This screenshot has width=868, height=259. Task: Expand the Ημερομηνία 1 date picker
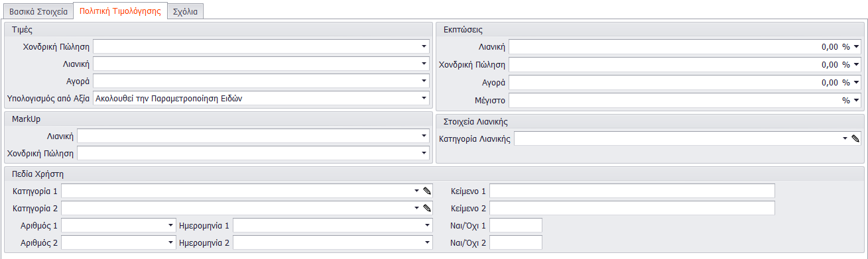pos(426,225)
